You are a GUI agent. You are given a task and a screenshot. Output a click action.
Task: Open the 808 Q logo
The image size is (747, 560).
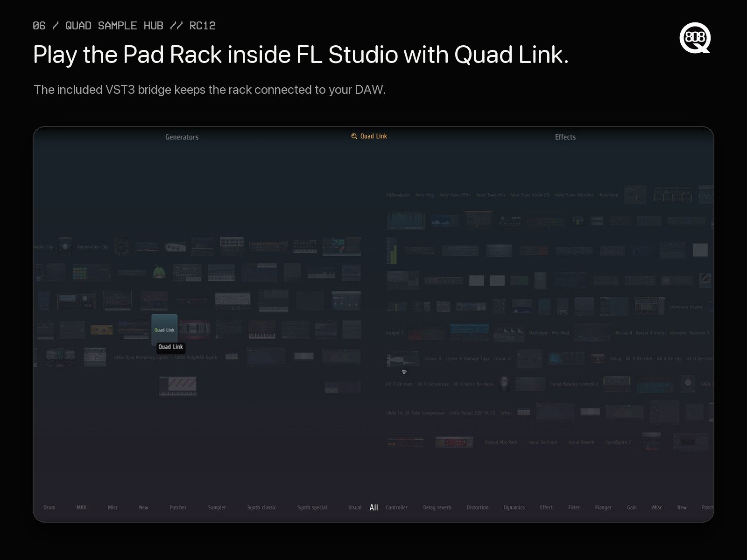coord(695,38)
